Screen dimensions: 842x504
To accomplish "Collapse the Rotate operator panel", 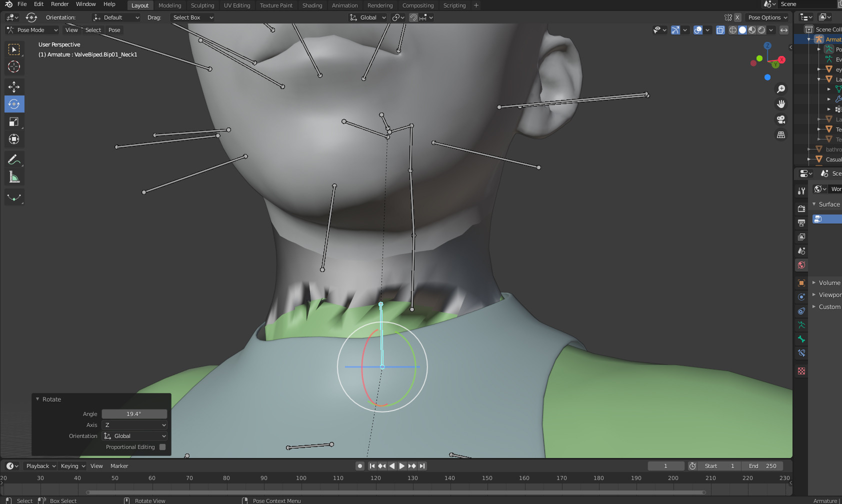I will point(37,399).
